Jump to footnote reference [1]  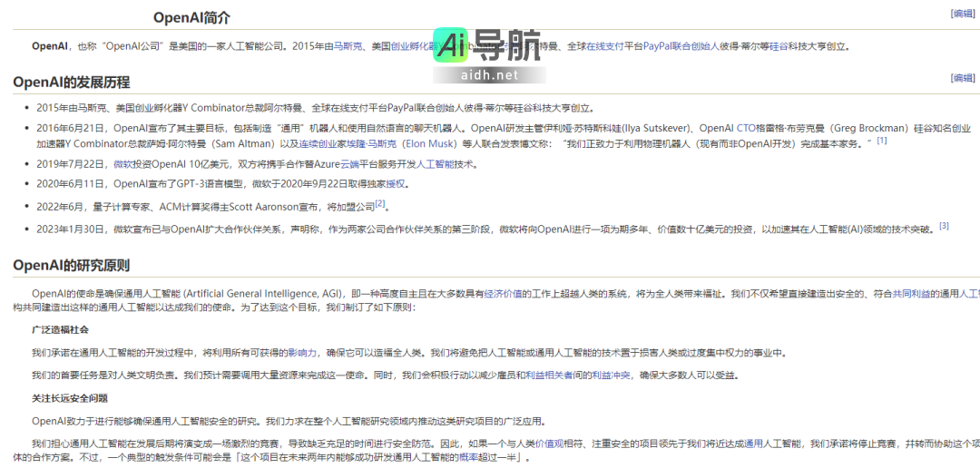tap(882, 141)
